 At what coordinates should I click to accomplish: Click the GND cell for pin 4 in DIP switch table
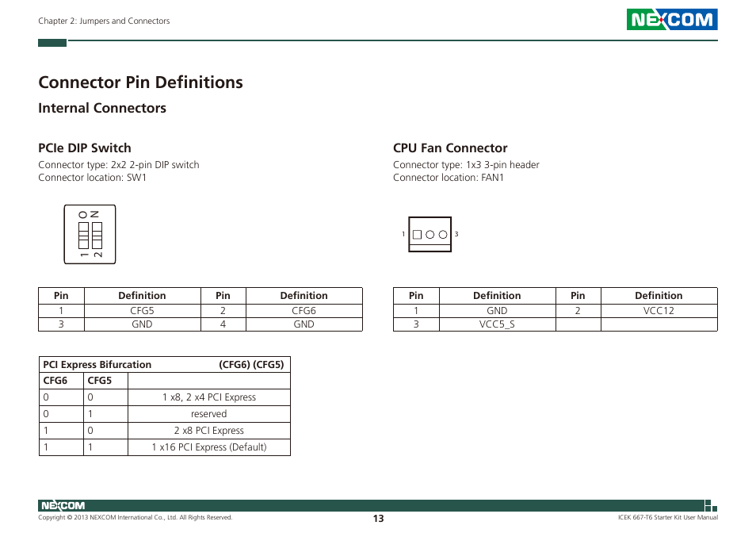pos(304,324)
